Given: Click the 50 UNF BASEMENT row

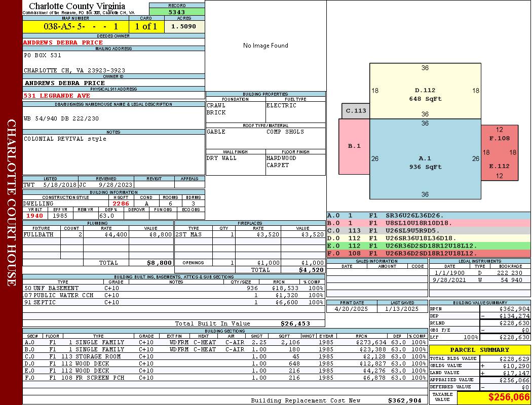Looking at the screenshot, I should click(174, 288).
